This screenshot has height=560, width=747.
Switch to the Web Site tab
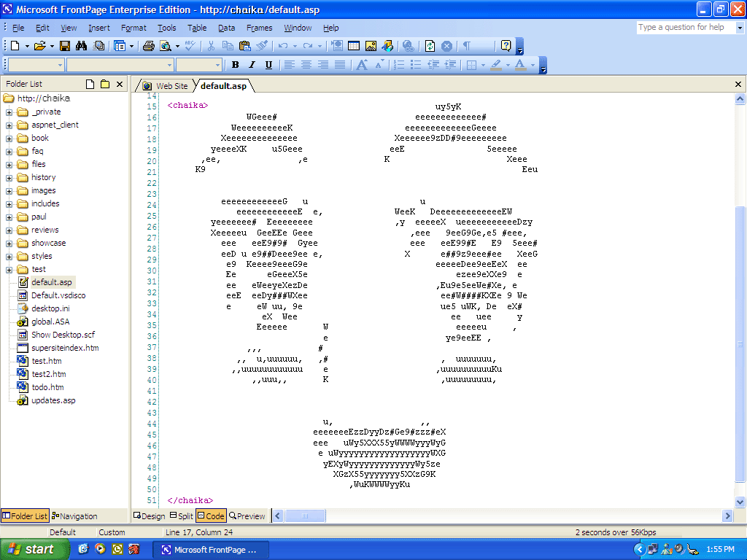click(166, 86)
